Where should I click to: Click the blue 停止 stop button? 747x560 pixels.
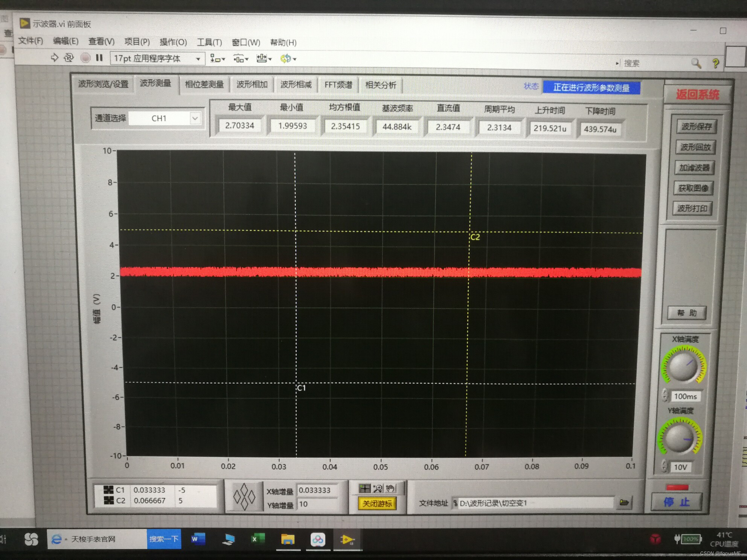click(x=676, y=502)
